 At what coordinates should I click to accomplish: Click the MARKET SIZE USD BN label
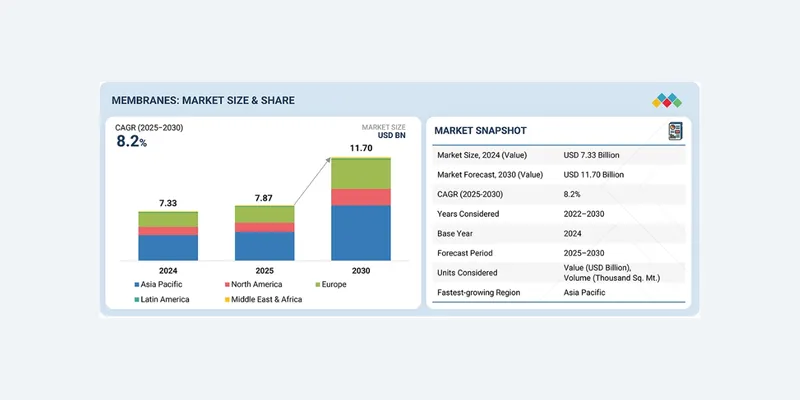tap(384, 132)
